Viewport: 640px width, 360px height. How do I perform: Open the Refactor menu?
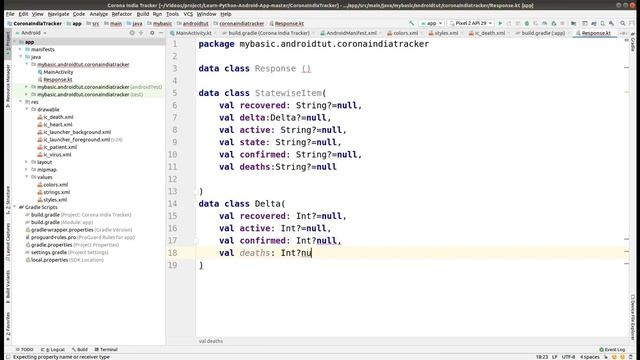(x=122, y=14)
